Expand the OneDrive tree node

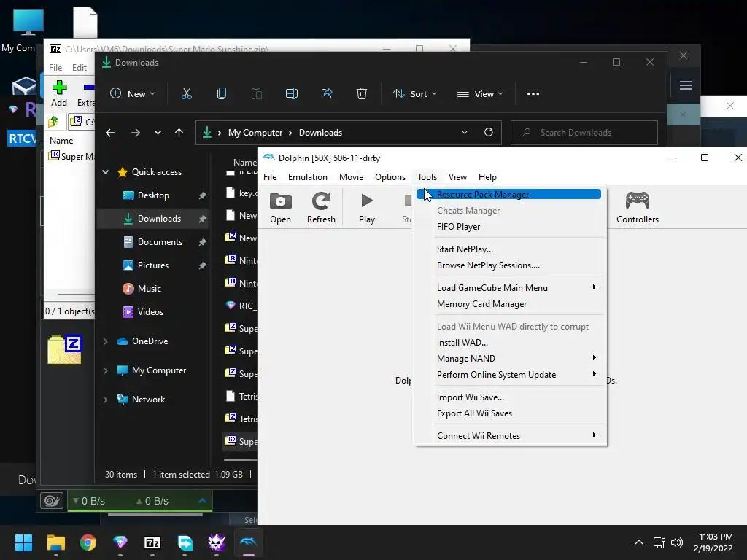pyautogui.click(x=105, y=341)
